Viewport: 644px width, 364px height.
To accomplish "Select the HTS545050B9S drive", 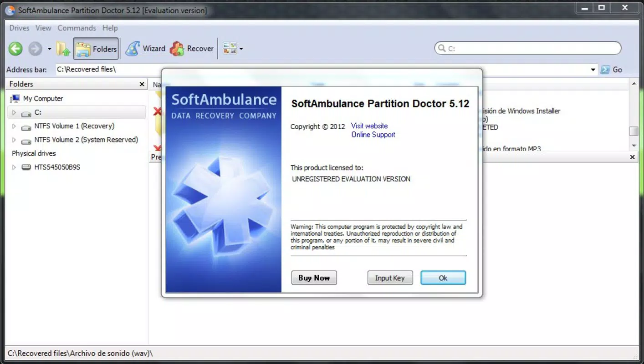I will pos(57,167).
